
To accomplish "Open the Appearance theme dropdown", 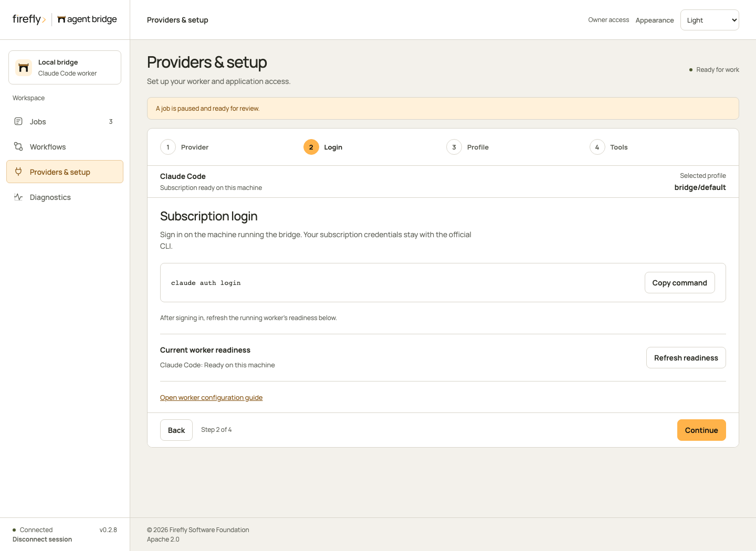I will [x=709, y=20].
